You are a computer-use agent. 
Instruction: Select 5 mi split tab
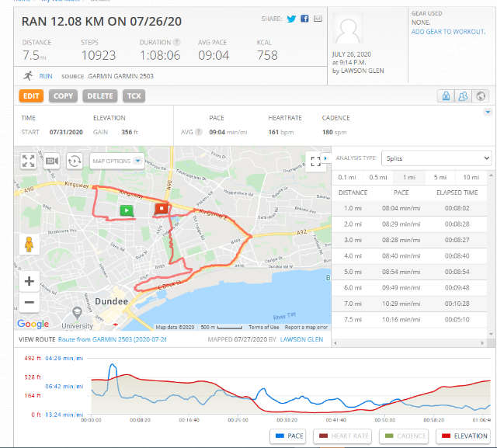pos(440,178)
